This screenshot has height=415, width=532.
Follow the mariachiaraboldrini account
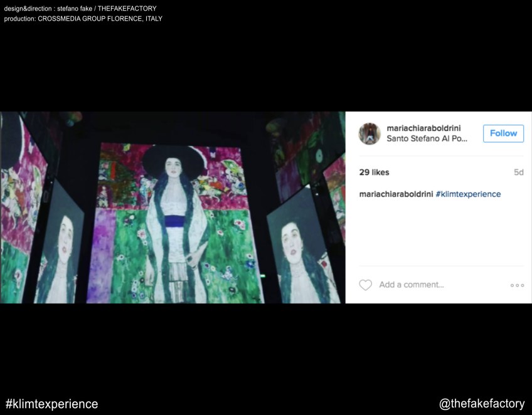point(503,134)
